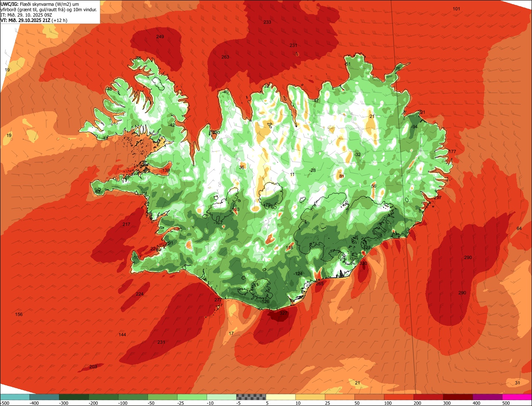
Task: Click the flux value 203 near the bottom left
Action: coord(93,367)
